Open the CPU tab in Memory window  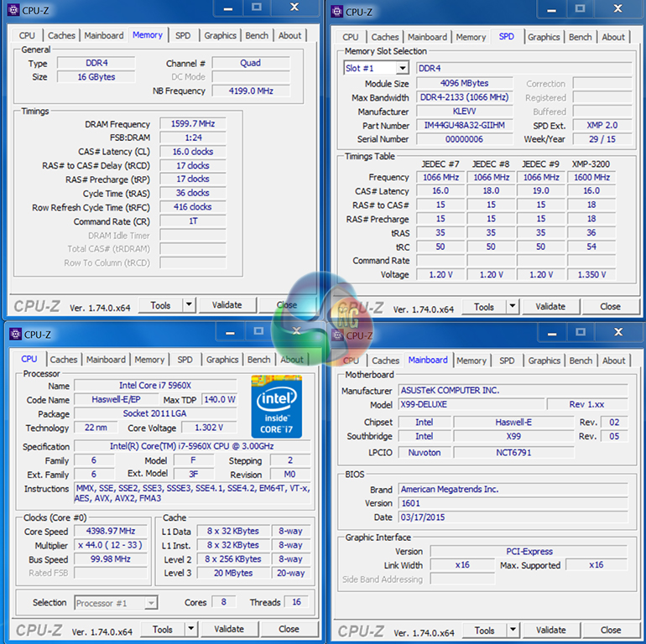pos(27,36)
